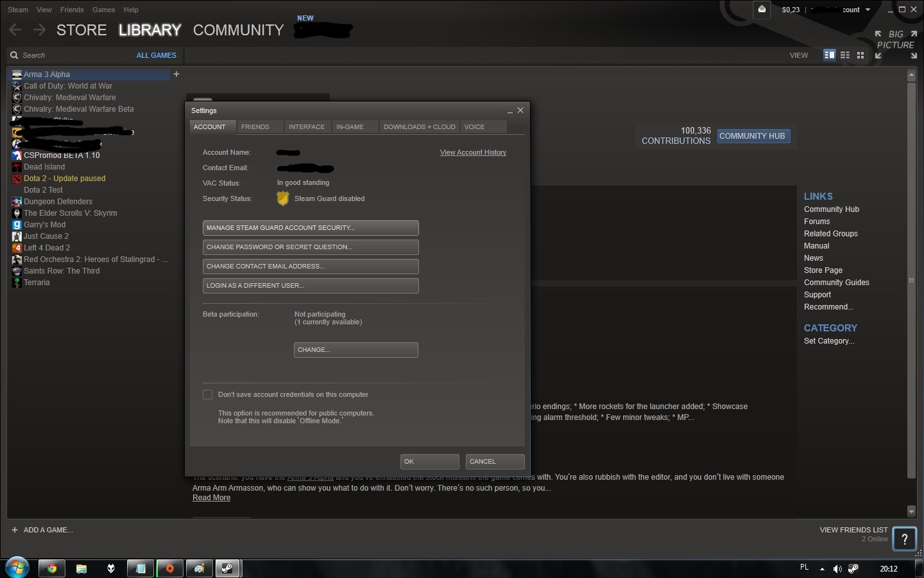
Task: Open the question mark help icon
Action: point(905,539)
